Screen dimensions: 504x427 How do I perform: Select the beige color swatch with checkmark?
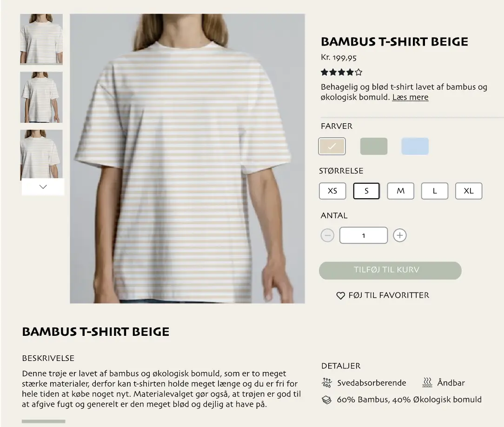click(x=332, y=146)
